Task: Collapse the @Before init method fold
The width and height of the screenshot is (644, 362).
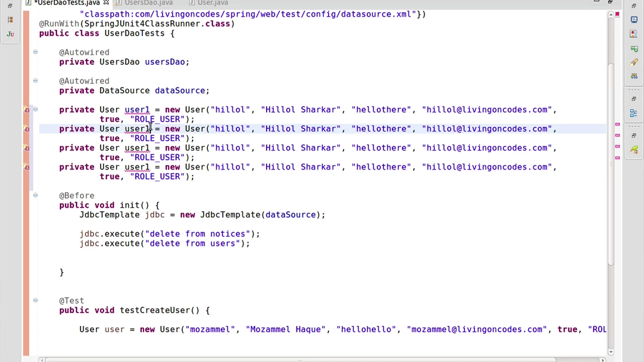Action: click(35, 195)
